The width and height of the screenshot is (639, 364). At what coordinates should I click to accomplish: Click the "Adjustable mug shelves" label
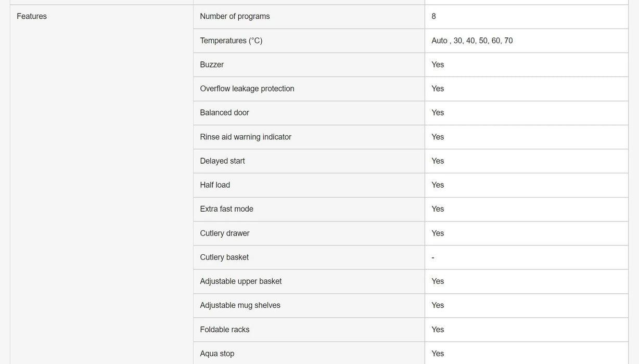pos(240,305)
